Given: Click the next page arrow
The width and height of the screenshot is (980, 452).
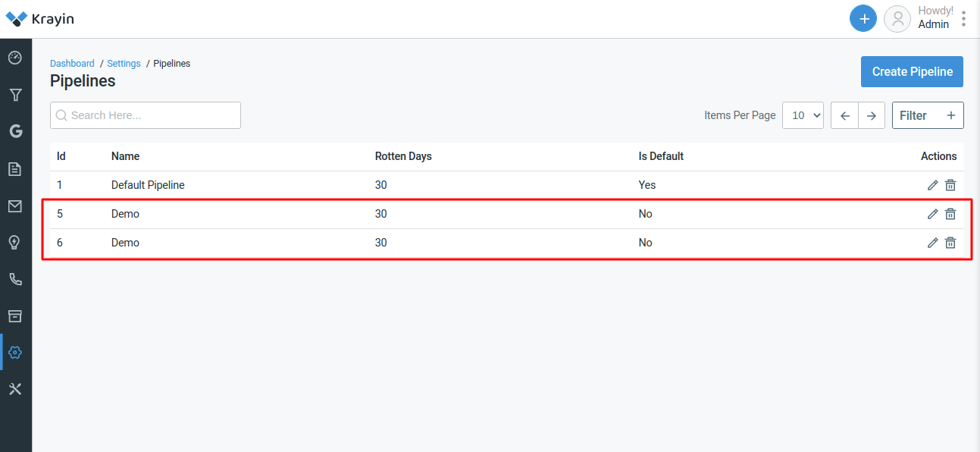Looking at the screenshot, I should click(x=872, y=115).
